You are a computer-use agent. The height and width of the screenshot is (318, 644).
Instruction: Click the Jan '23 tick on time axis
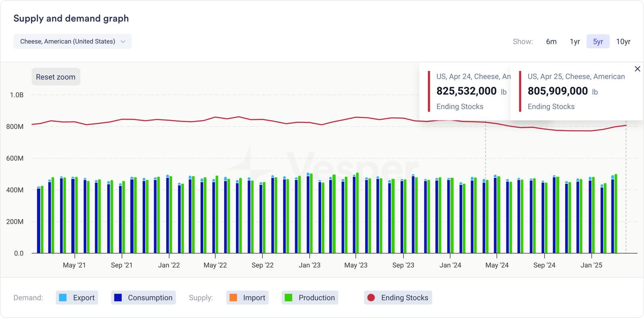[x=310, y=265]
